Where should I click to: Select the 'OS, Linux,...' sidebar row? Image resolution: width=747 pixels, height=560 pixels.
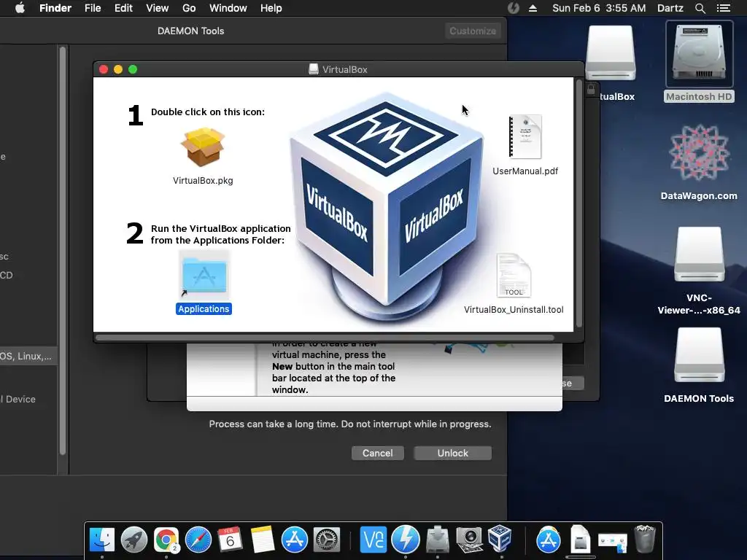click(x=28, y=356)
